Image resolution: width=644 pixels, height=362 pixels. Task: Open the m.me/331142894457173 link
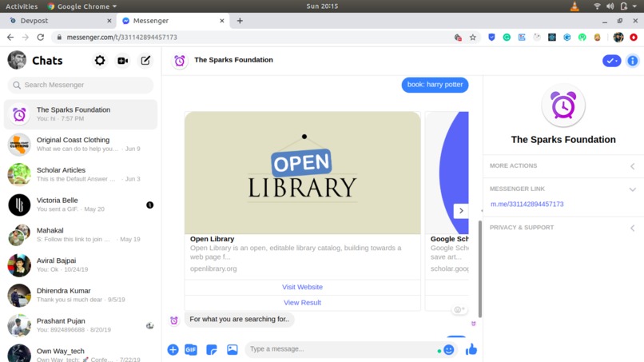click(527, 205)
